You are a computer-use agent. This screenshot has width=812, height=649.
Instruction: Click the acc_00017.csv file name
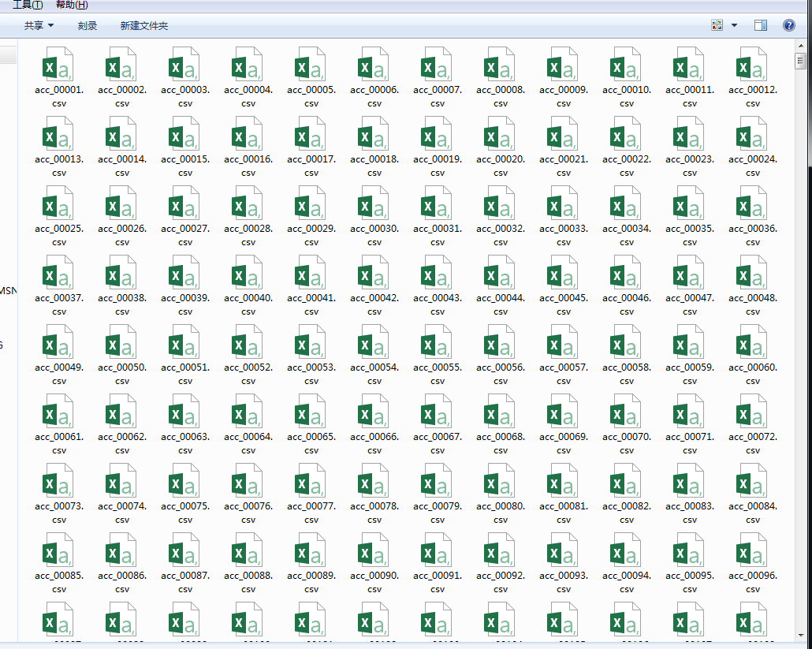311,166
